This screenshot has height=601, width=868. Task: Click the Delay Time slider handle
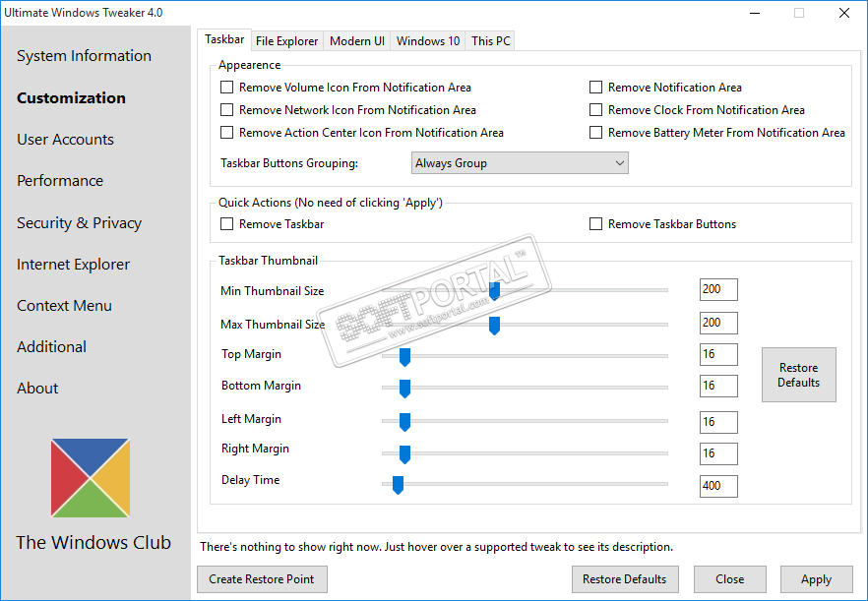click(x=398, y=485)
